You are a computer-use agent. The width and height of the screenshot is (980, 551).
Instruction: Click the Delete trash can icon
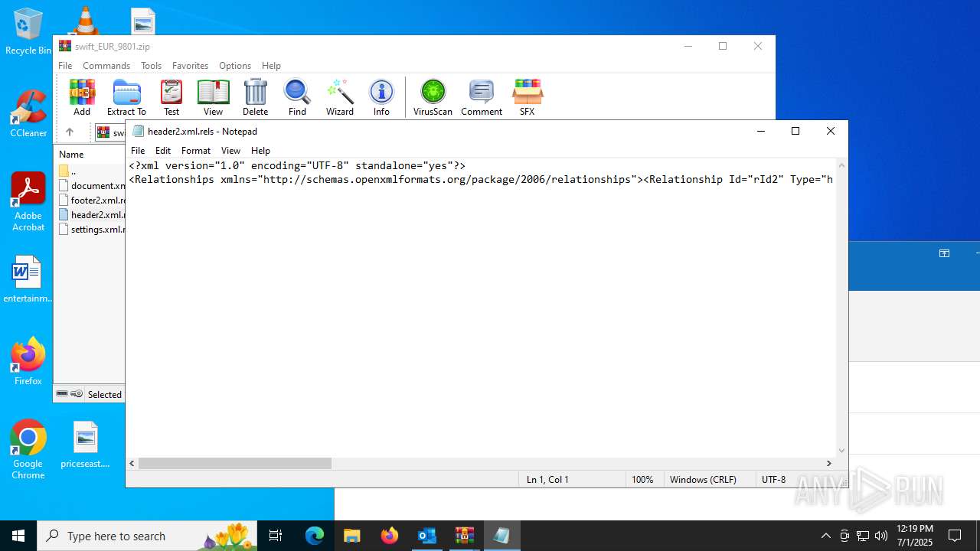[255, 97]
